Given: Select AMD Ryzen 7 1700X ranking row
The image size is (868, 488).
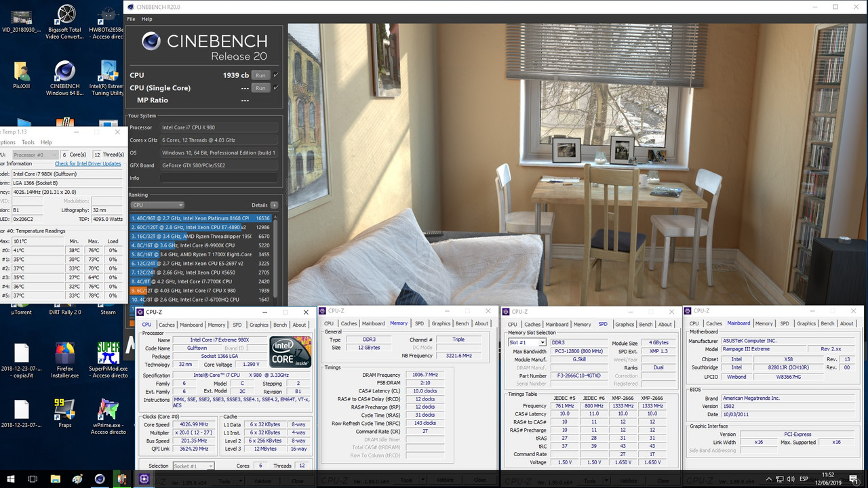Looking at the screenshot, I should pyautogui.click(x=200, y=254).
